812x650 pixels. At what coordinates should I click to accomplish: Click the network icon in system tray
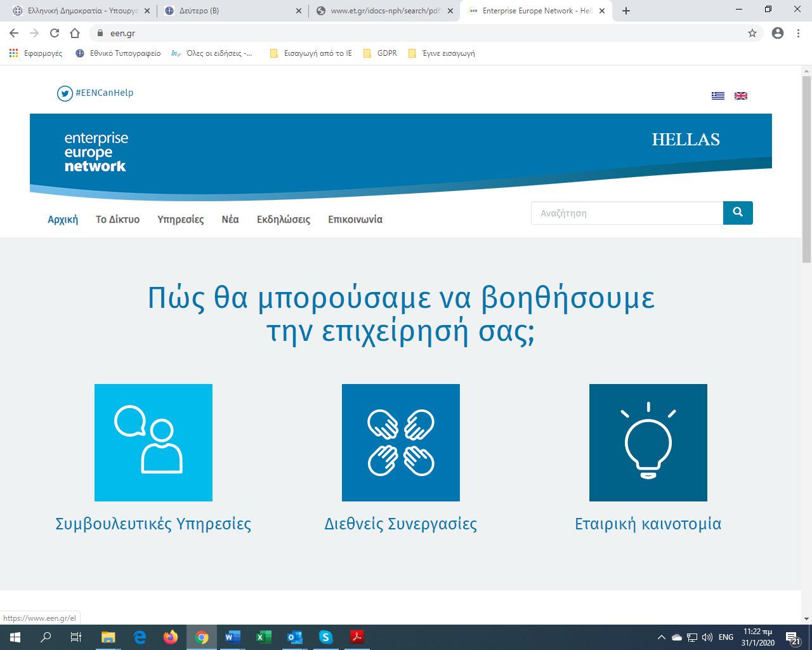click(x=692, y=637)
